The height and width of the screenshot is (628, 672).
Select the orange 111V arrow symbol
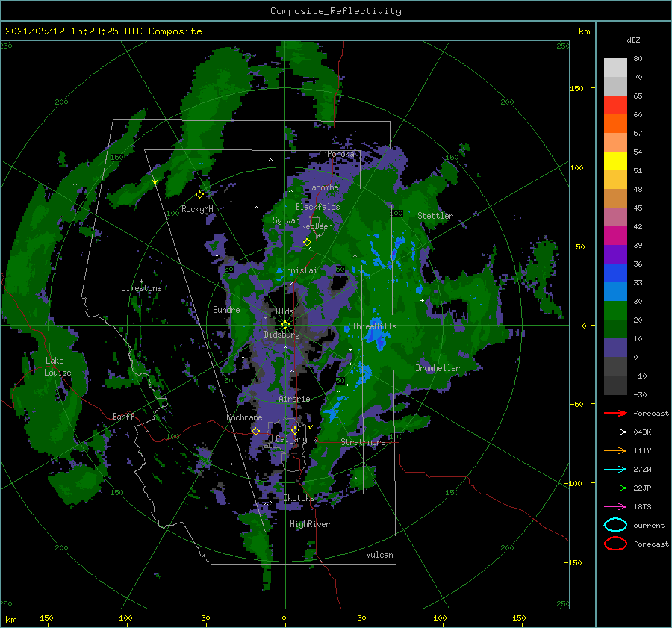click(615, 450)
